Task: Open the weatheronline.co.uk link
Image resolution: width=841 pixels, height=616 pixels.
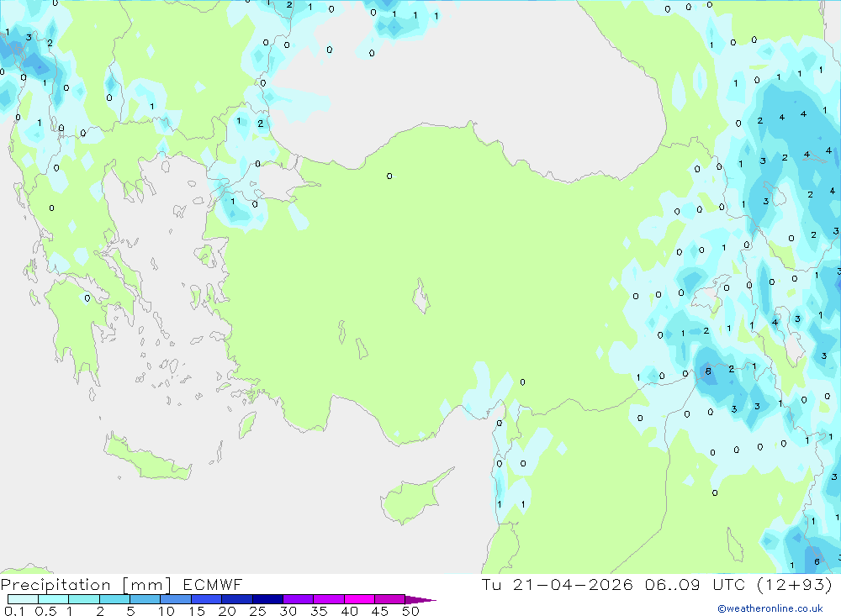Action: tap(770, 608)
